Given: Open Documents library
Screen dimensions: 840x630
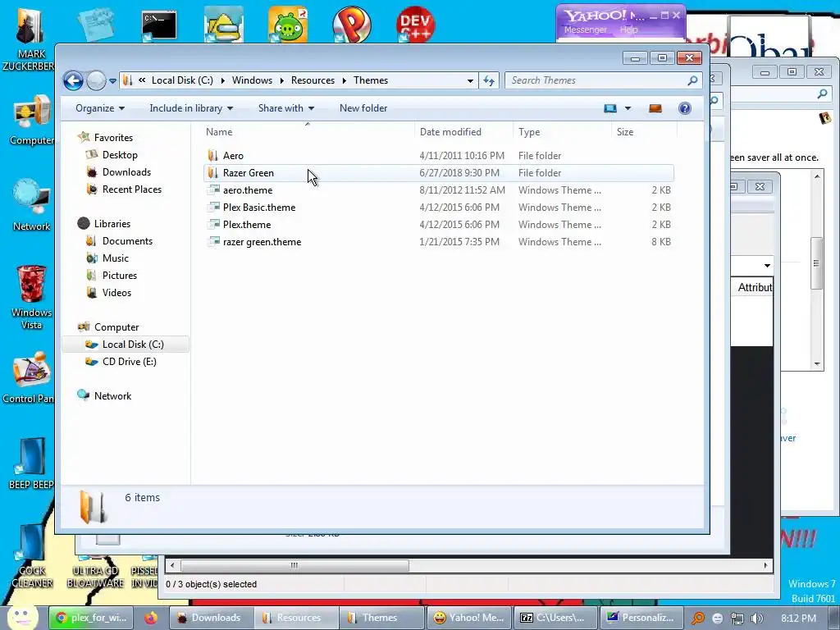Looking at the screenshot, I should pyautogui.click(x=127, y=241).
